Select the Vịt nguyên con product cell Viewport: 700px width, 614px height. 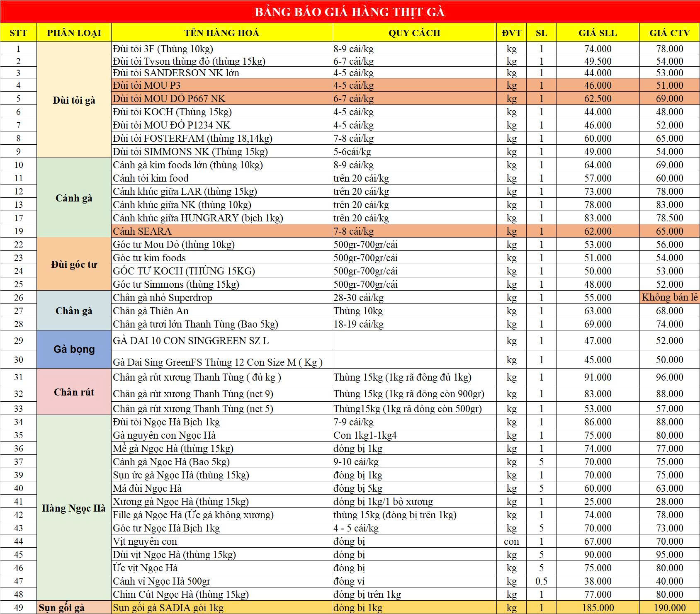click(x=221, y=541)
